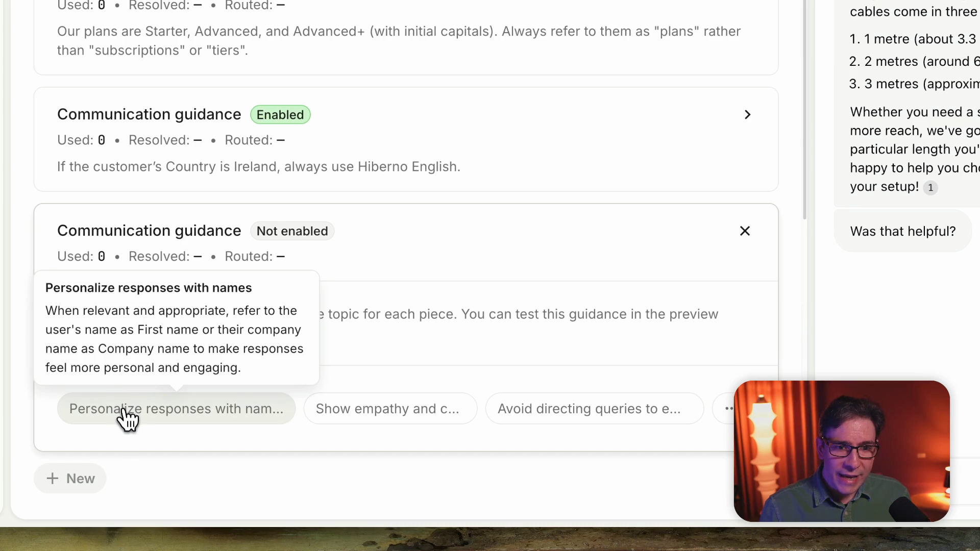Select the 1 metre item in preview list

[914, 39]
